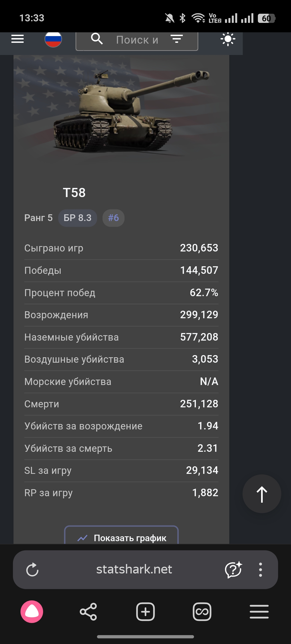
Task: Change language via the Russian flag icon
Action: click(x=53, y=40)
